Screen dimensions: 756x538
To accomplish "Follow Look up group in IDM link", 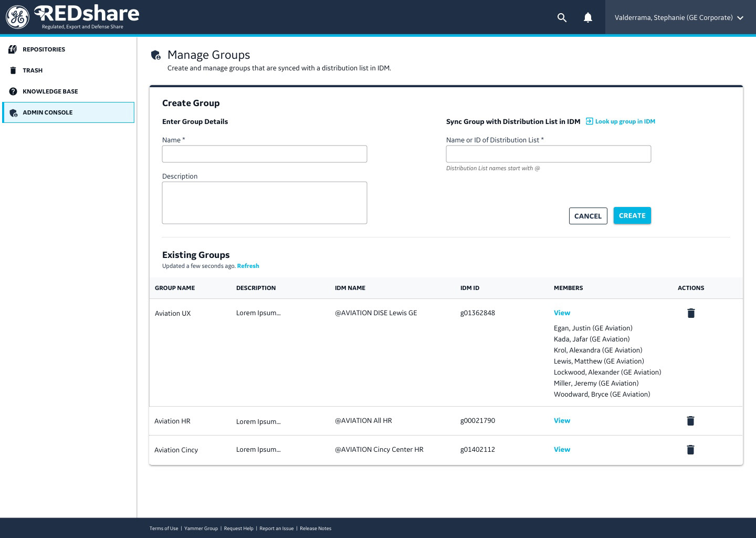I will pos(625,121).
